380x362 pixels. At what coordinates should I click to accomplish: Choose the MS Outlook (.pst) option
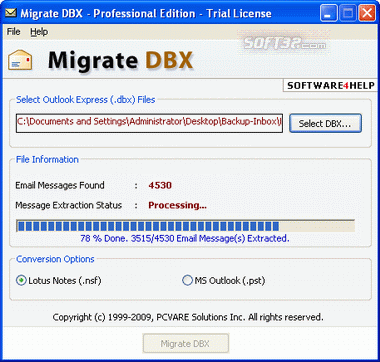coord(224,281)
